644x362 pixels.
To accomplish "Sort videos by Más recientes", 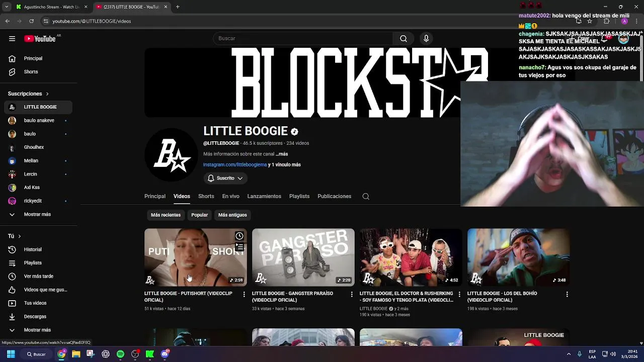I will point(166,215).
